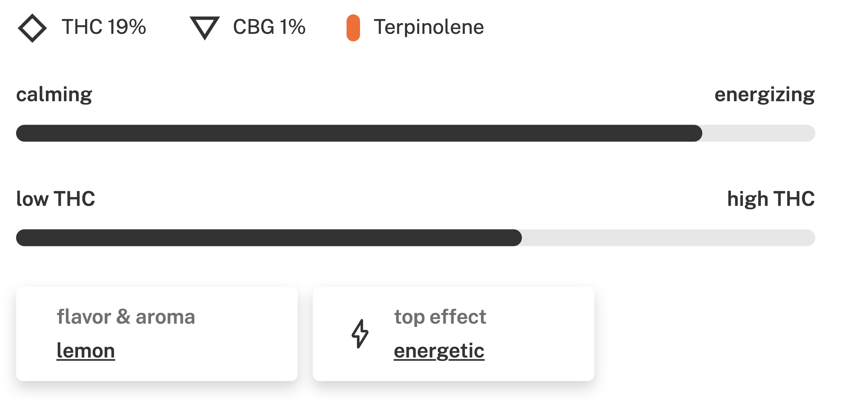Viewport: 868px width, 400px height.
Task: Click the orange Terpinolene pill icon
Action: point(353,28)
